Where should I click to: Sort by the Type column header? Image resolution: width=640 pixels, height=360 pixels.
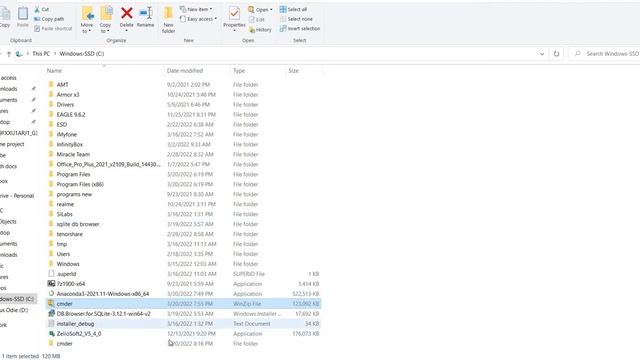239,71
